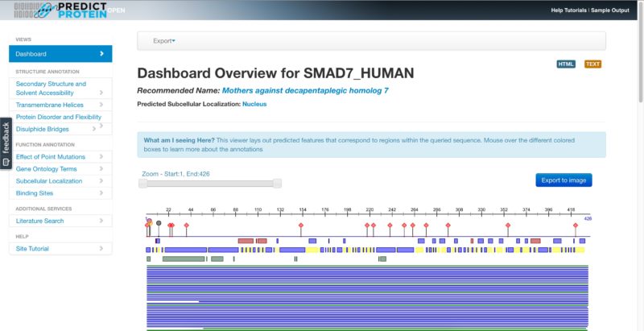
Task: Click the red diamond marker near position 352
Action: (508, 225)
